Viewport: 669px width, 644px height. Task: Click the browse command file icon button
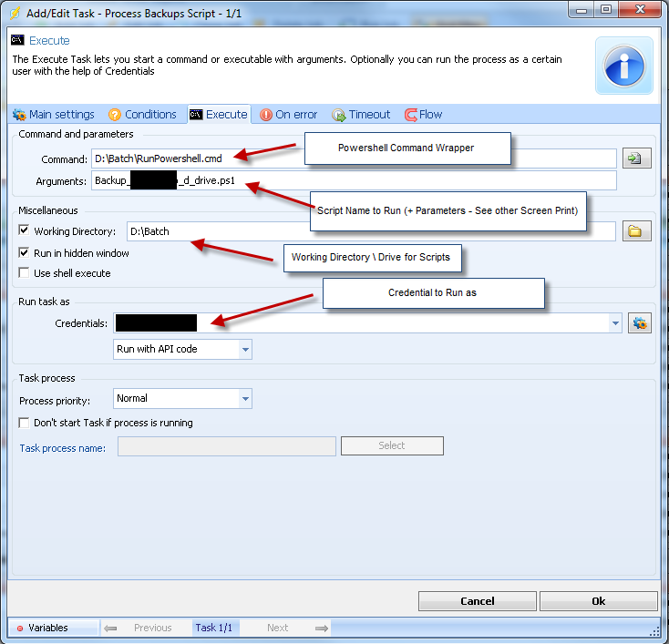(635, 158)
